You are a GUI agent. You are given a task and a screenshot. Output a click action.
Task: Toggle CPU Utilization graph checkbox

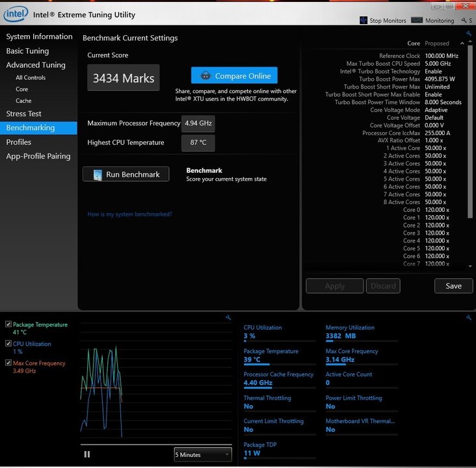click(x=8, y=343)
